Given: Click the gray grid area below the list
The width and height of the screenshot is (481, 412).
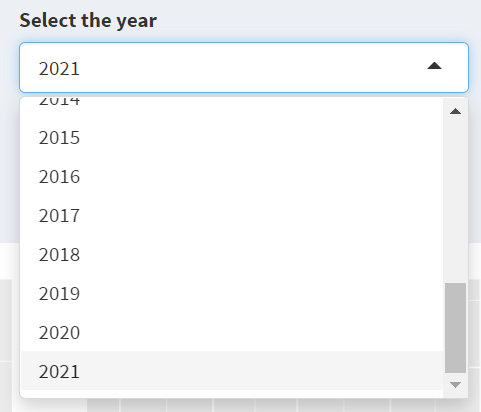Looking at the screenshot, I should coord(253,405).
